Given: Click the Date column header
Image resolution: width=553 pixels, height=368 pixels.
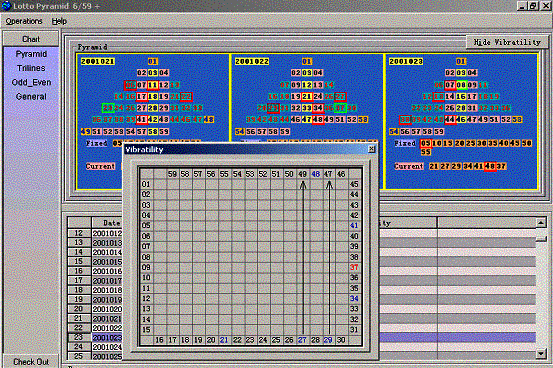Looking at the screenshot, I should coord(111,223).
